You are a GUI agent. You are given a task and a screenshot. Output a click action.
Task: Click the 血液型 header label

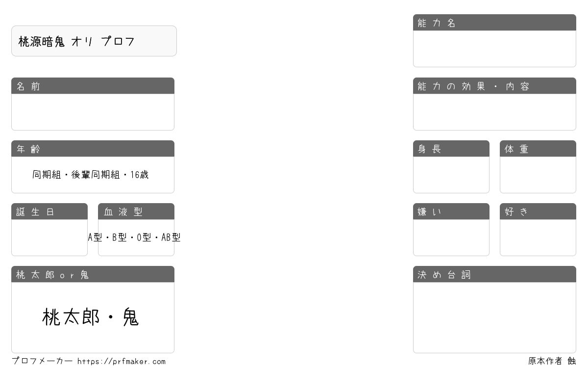(123, 212)
